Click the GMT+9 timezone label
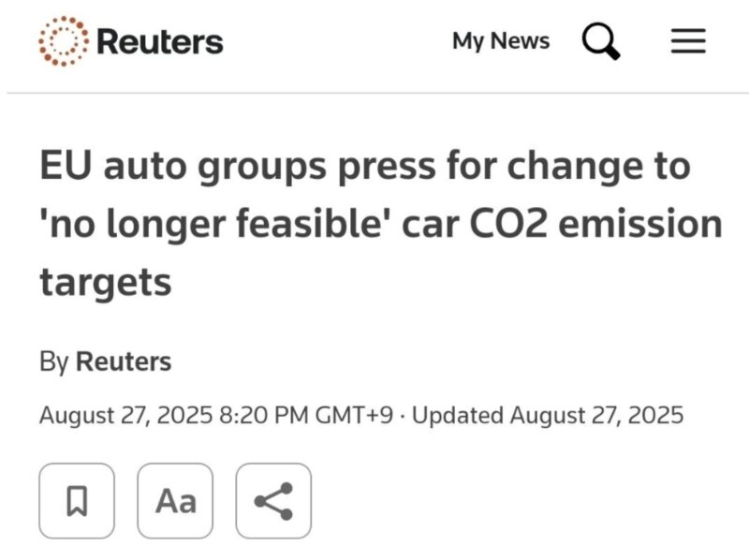This screenshot has height=560, width=749. pos(354,415)
